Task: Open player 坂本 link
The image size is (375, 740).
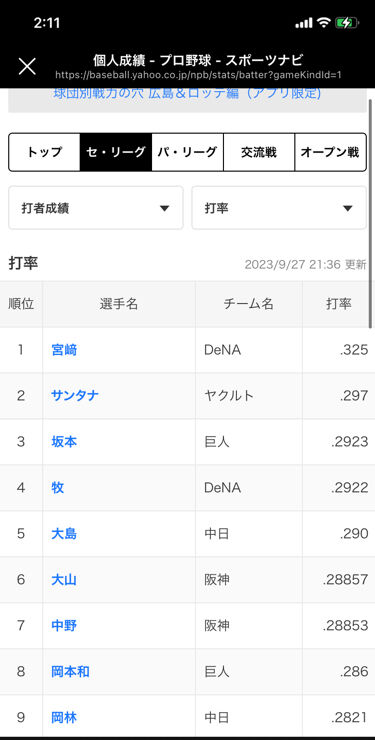Action: pyautogui.click(x=64, y=442)
